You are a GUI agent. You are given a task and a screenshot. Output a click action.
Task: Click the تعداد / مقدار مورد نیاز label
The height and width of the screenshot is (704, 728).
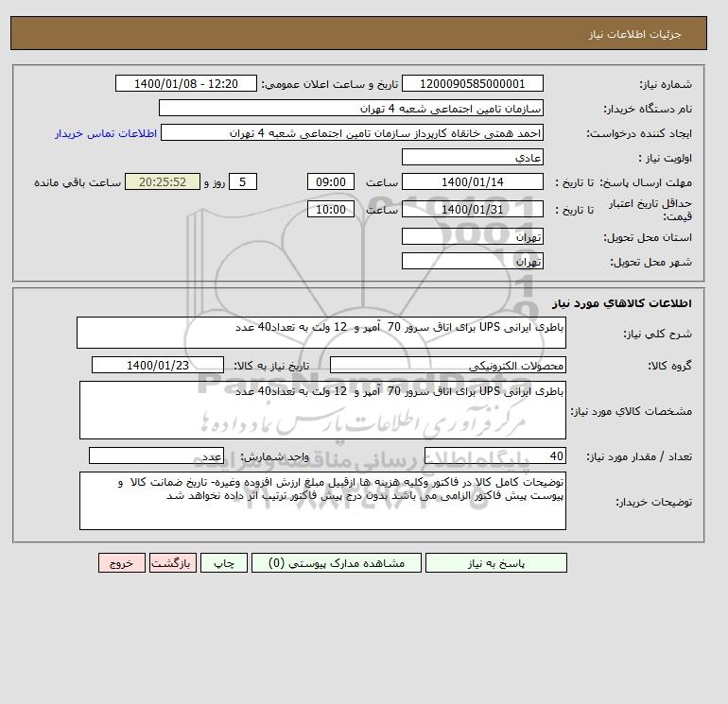coord(639,456)
